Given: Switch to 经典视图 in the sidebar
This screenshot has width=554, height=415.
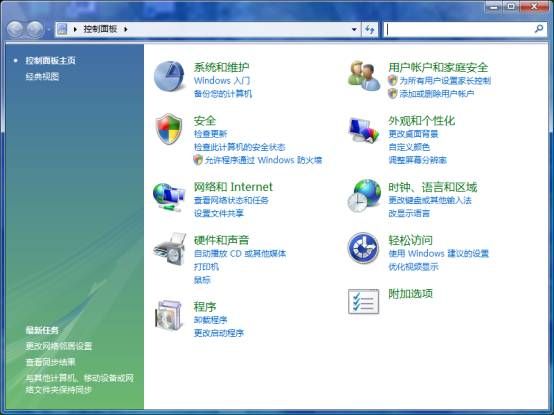Looking at the screenshot, I should coord(42,76).
